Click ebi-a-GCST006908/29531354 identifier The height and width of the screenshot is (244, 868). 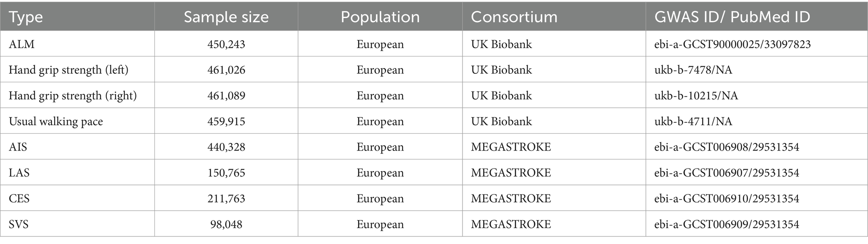tap(727, 147)
